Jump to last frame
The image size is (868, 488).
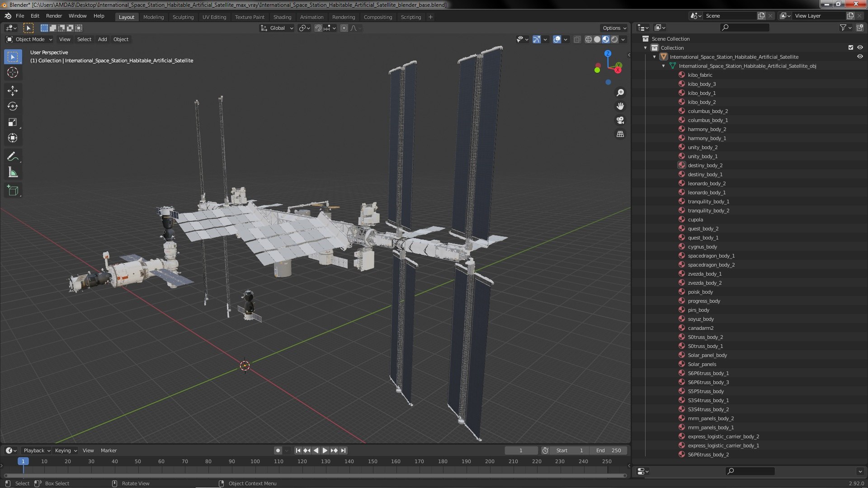pyautogui.click(x=344, y=450)
